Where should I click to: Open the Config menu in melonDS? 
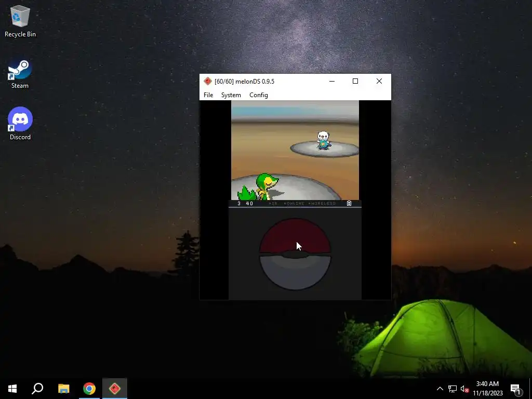(259, 95)
